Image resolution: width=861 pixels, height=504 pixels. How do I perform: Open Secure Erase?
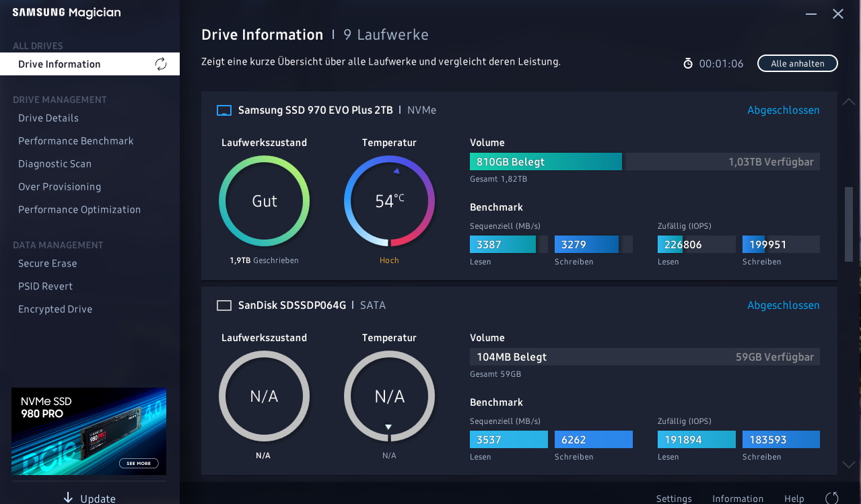tap(47, 263)
